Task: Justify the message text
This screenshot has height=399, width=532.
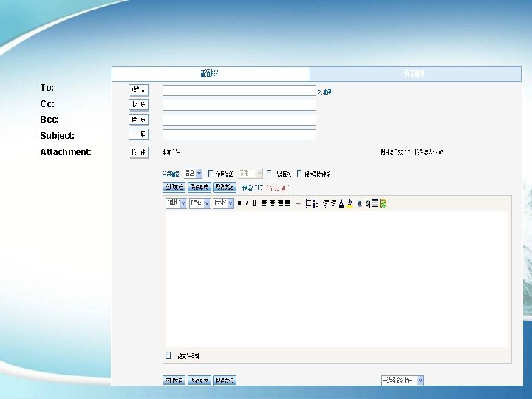Action: tap(287, 204)
